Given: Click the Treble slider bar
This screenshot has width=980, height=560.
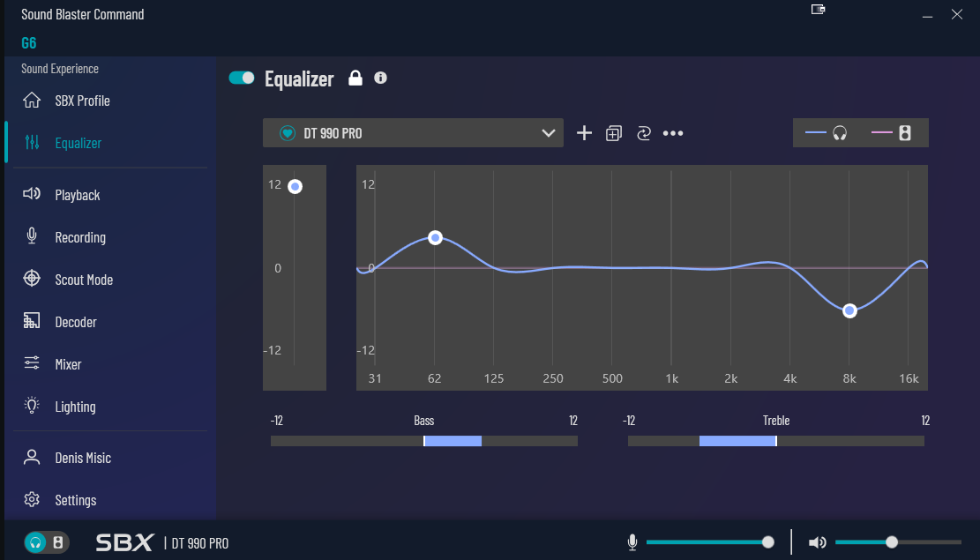Looking at the screenshot, I should coord(775,441).
